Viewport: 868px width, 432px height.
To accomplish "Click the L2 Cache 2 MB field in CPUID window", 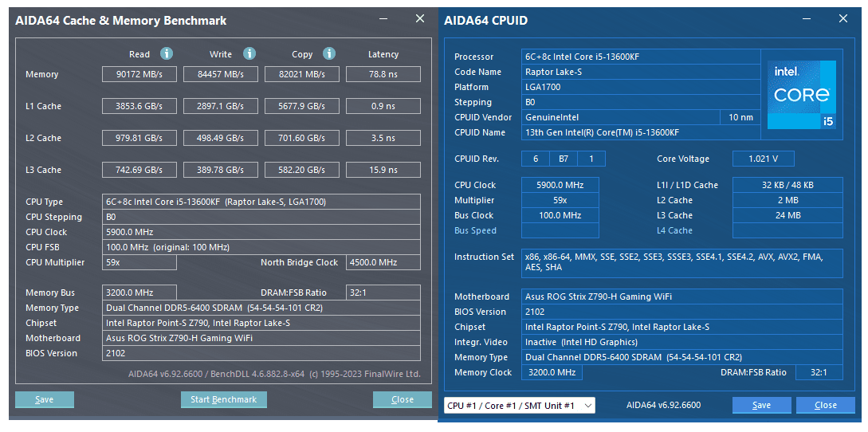I will coord(787,200).
